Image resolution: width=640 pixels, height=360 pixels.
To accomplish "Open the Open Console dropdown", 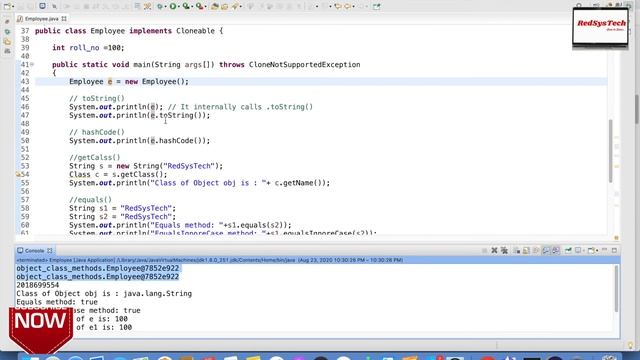I will pyautogui.click(x=597, y=251).
